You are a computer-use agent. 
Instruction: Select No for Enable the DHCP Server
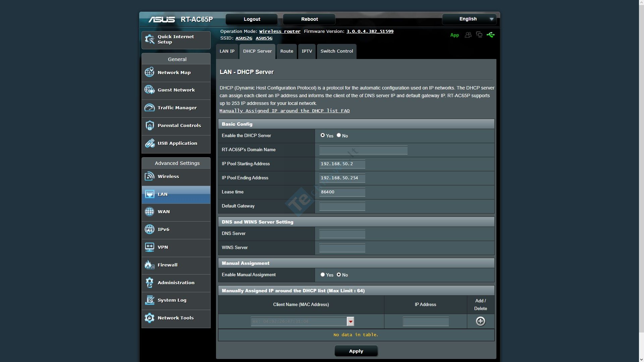(339, 135)
